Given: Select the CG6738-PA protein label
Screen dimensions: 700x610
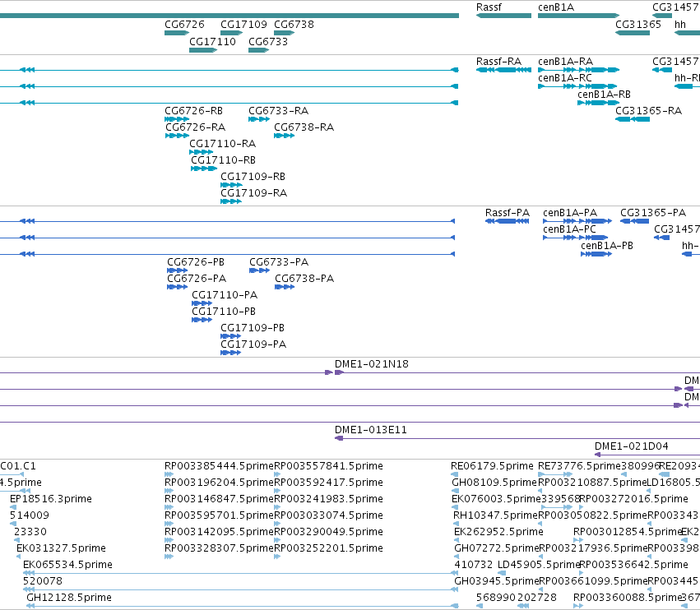Looking at the screenshot, I should (304, 279).
